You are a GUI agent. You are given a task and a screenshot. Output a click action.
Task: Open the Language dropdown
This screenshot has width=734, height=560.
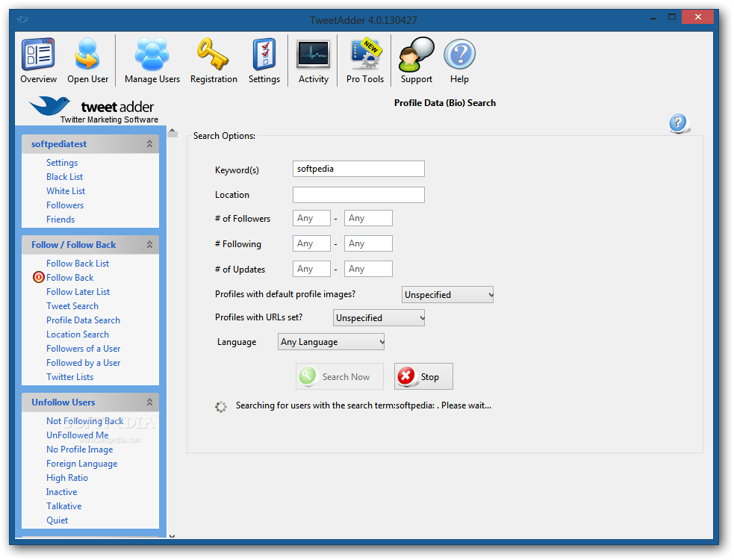click(x=331, y=342)
